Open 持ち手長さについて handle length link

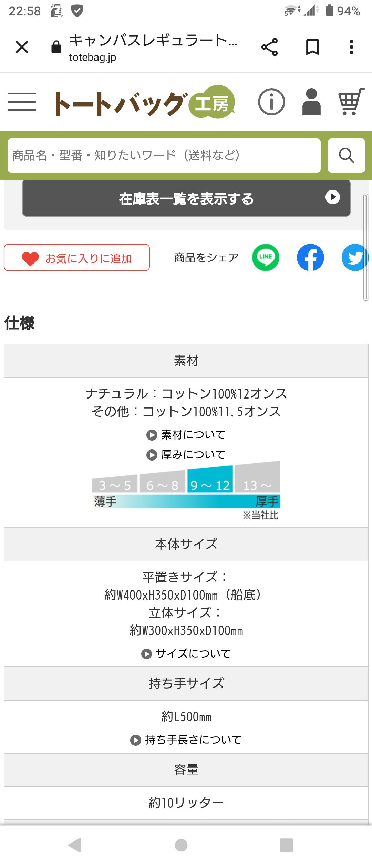(186, 740)
